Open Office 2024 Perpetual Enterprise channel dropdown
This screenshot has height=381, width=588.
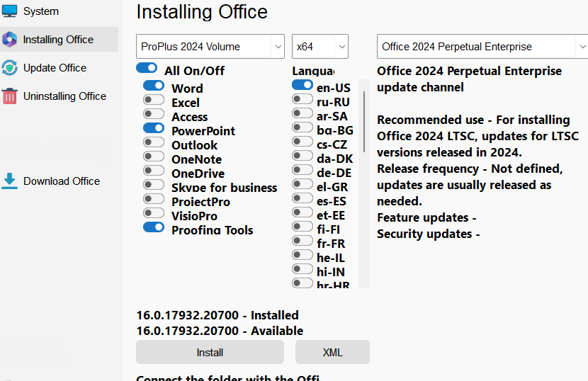click(x=482, y=47)
